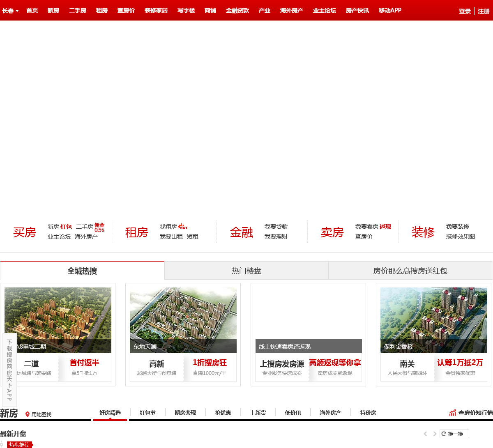Screen dimensions: 493x448
Task: Open 二手房 佣金0.5% link under 买房
Action: point(90,227)
